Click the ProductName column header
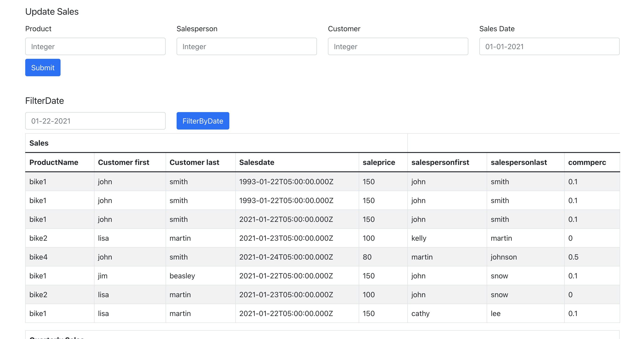This screenshot has width=644, height=339. 60,162
